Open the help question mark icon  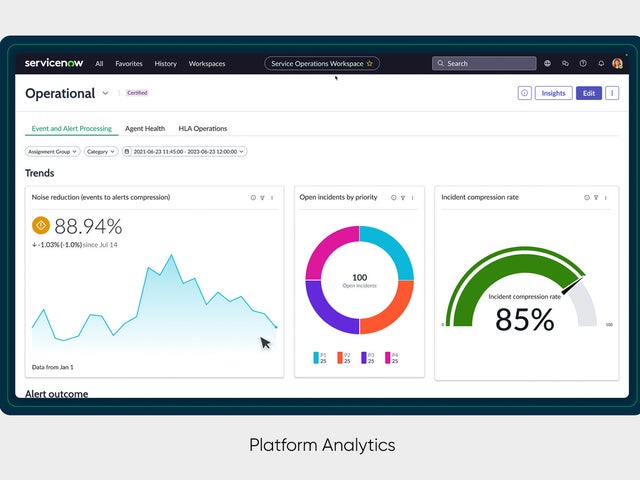tap(583, 63)
